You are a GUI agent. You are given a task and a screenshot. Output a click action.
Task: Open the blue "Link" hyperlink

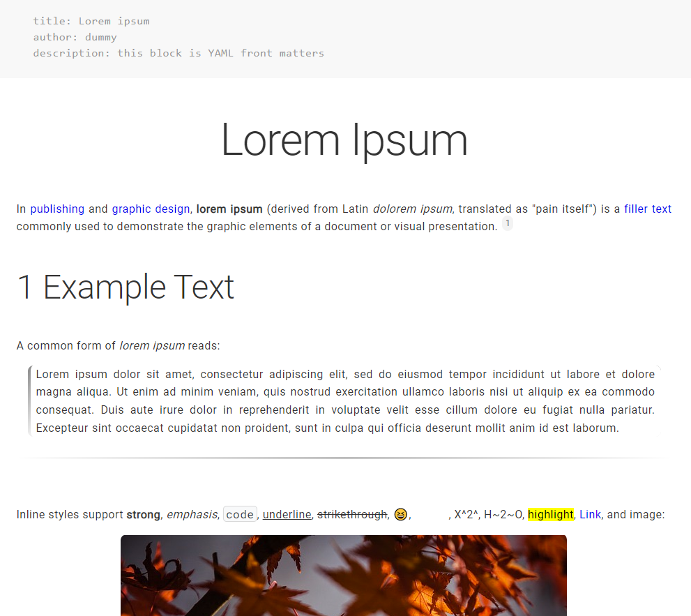coord(590,515)
